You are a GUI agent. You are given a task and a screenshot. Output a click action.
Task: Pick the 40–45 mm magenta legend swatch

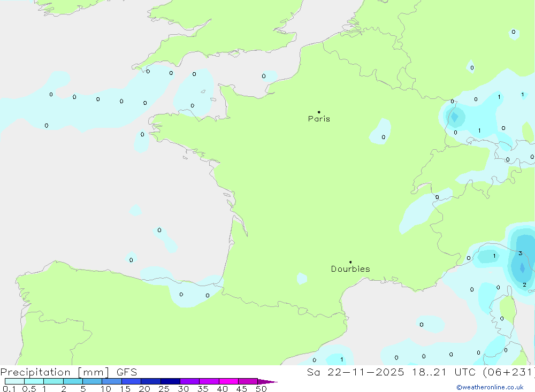[228, 381]
